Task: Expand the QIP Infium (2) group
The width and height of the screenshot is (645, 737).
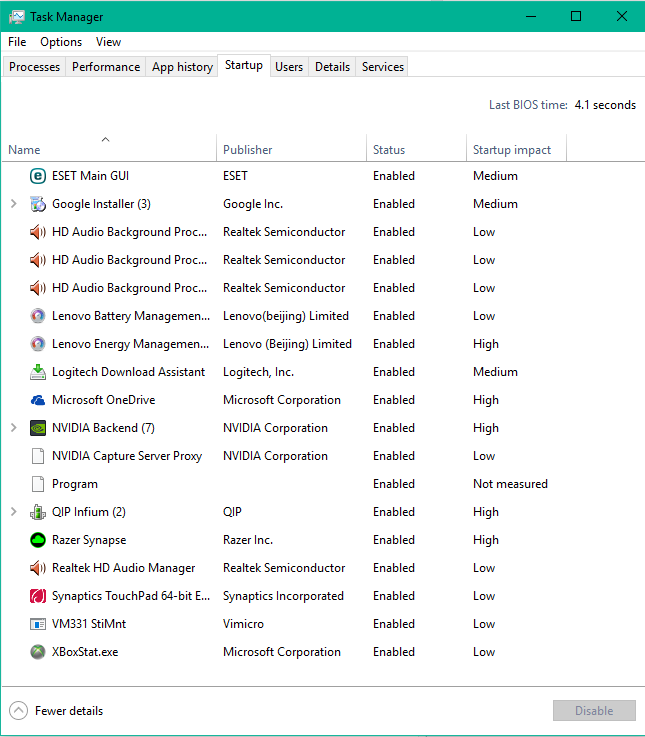Action: click(14, 512)
